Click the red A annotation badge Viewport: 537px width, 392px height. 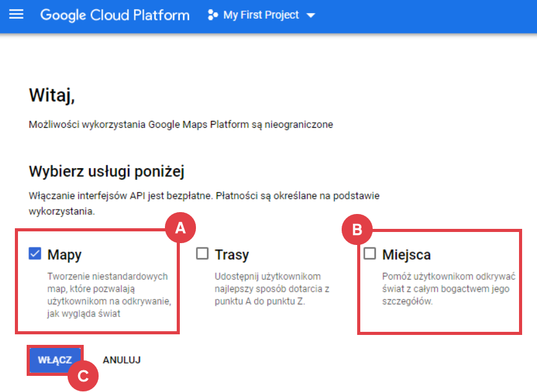180,228
